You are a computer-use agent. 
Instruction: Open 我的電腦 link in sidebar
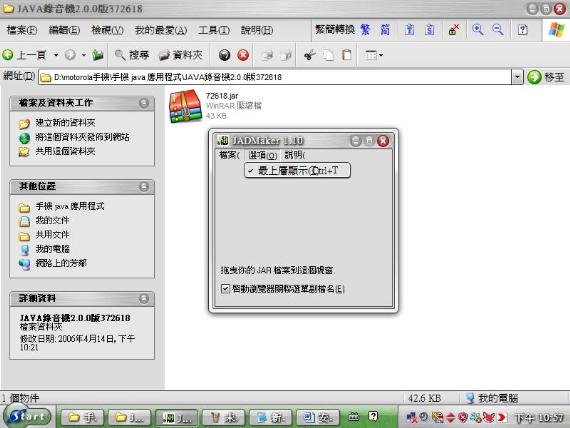pyautogui.click(x=52, y=249)
